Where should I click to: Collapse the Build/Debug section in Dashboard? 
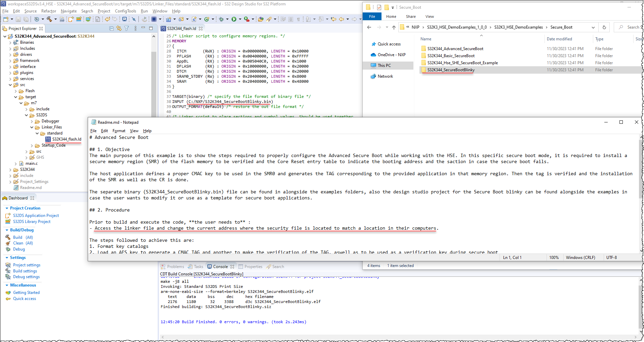[7, 230]
